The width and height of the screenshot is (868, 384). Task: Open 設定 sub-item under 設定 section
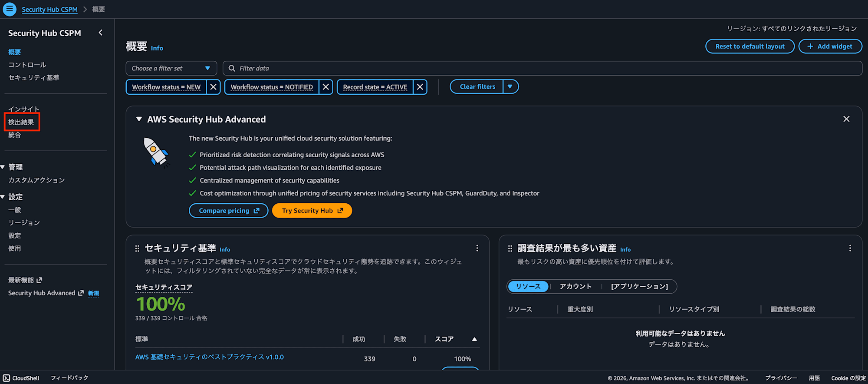tap(14, 236)
